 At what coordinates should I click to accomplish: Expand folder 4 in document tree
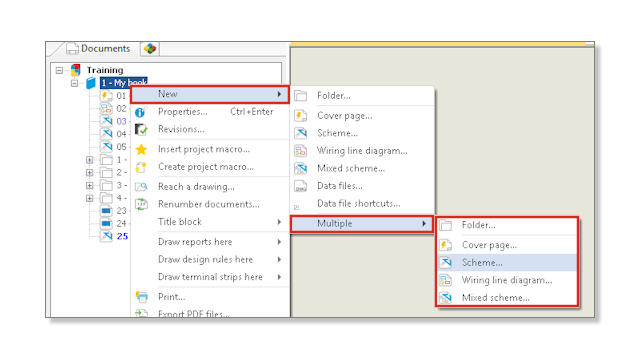click(x=89, y=198)
